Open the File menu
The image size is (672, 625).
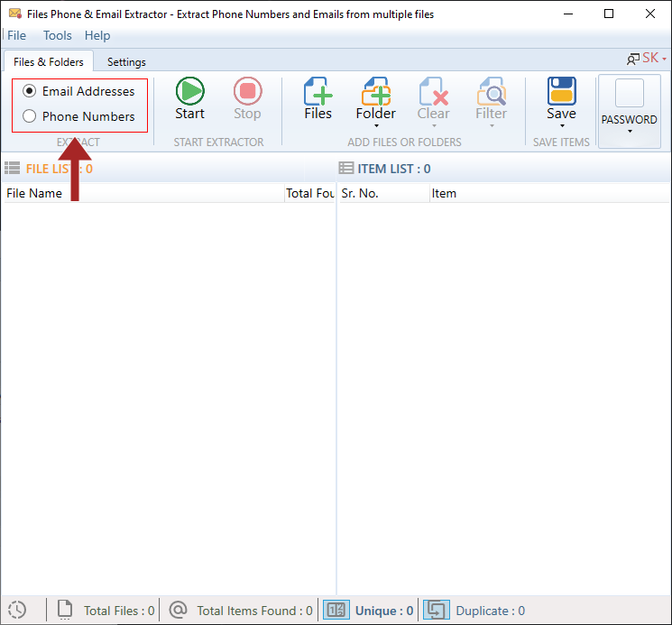click(x=17, y=35)
